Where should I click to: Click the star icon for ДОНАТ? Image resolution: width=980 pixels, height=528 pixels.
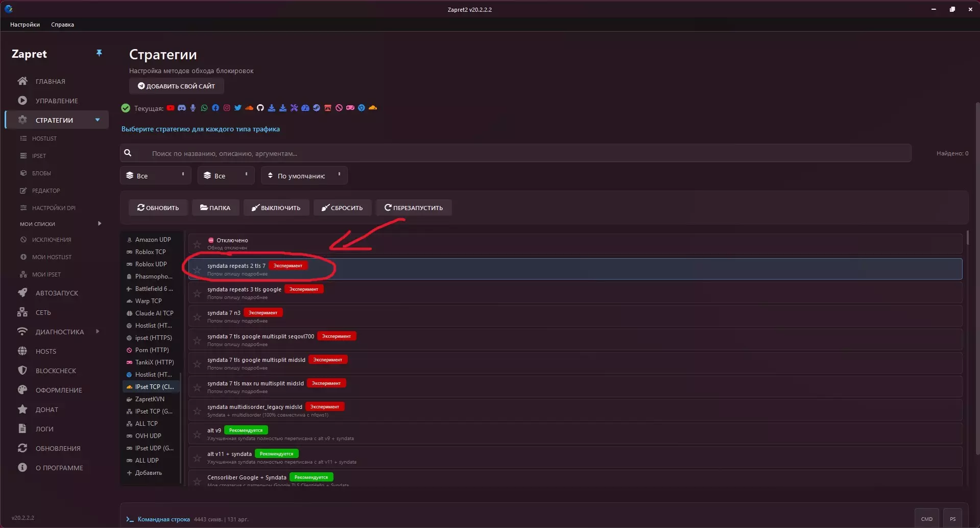click(x=22, y=409)
